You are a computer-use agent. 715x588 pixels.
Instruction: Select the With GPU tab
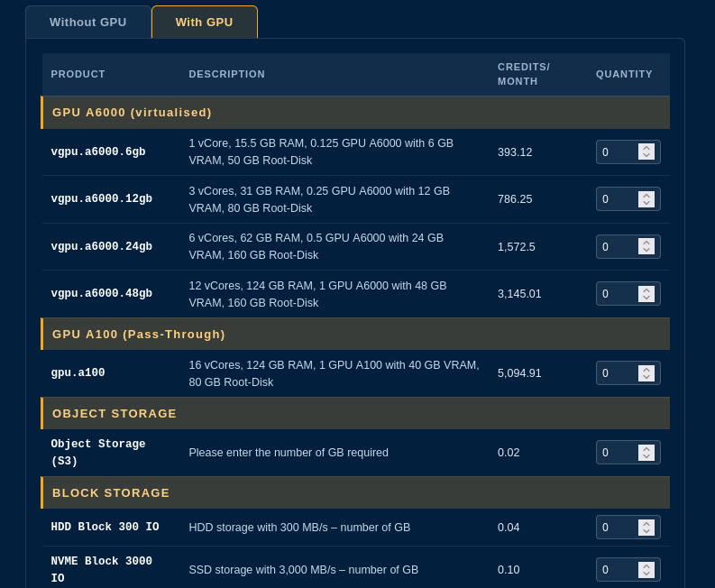tap(205, 22)
